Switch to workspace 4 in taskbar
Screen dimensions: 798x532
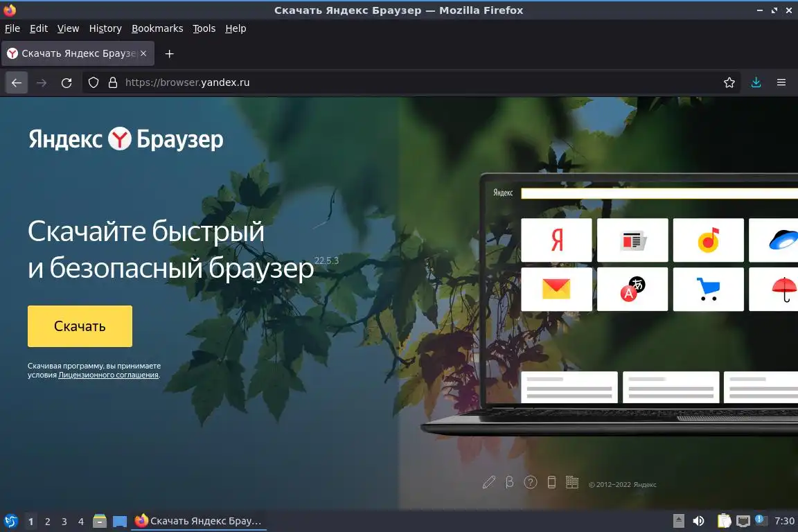click(x=81, y=522)
